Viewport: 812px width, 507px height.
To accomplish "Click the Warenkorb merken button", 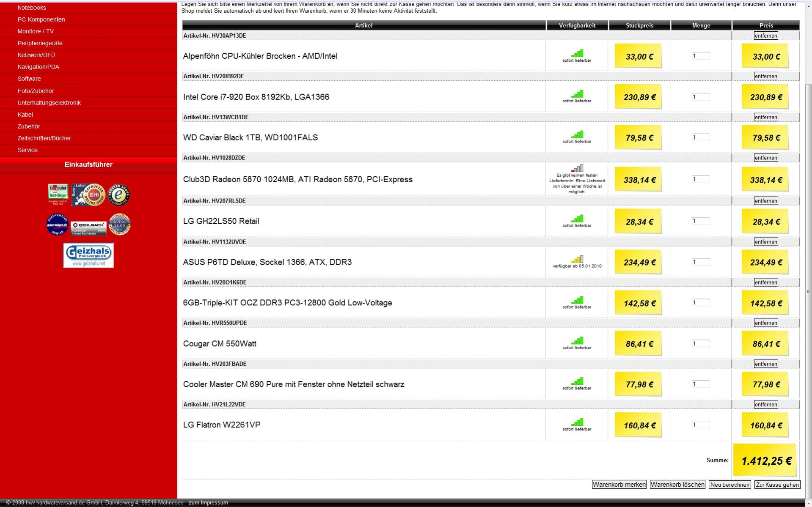I will point(619,485).
